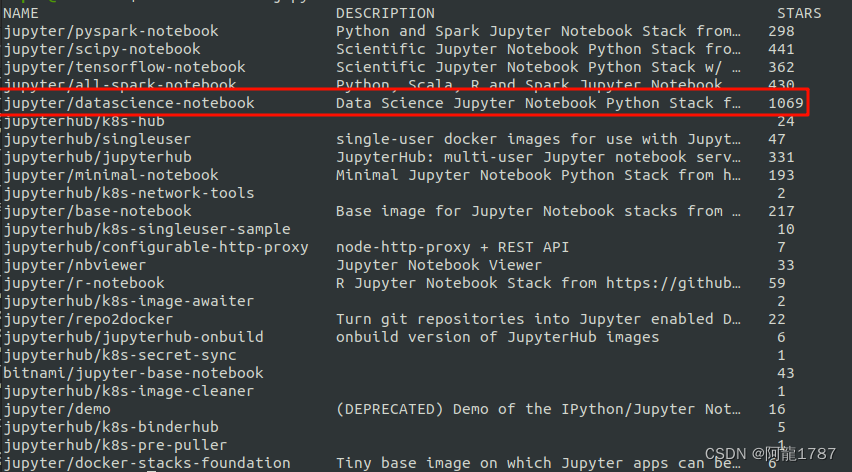Viewport: 852px width, 472px height.
Task: Click star count 16
Action: [x=777, y=409]
